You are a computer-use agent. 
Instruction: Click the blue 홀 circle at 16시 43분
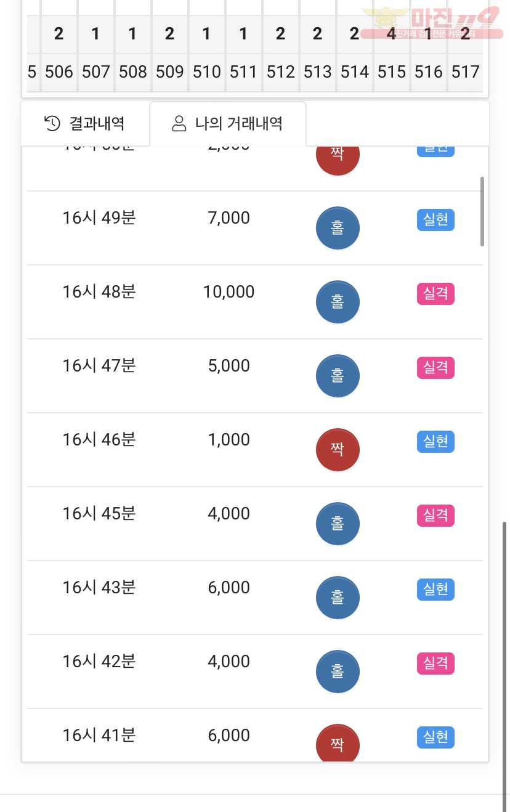338,598
